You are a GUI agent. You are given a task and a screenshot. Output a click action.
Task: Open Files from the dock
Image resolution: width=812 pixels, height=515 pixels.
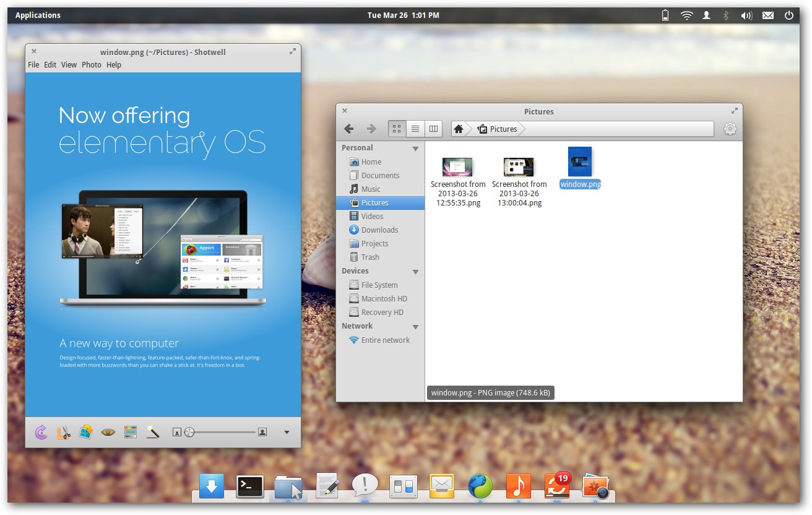tap(288, 487)
